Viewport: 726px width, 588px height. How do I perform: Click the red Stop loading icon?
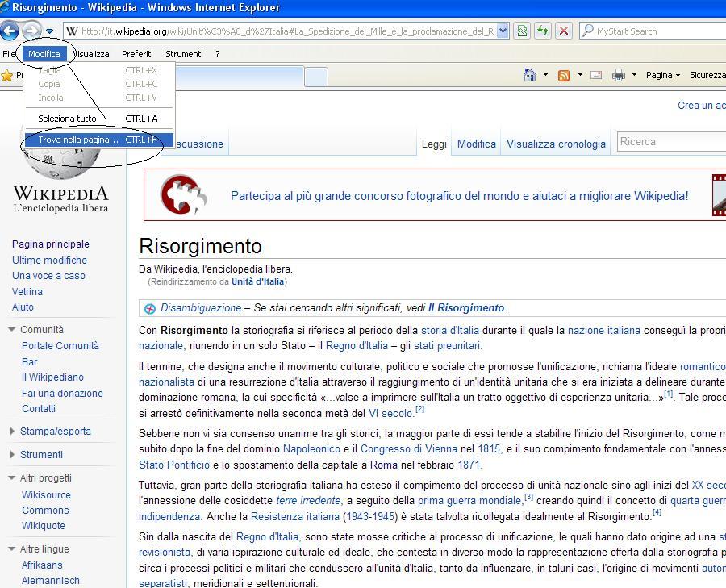pos(564,31)
